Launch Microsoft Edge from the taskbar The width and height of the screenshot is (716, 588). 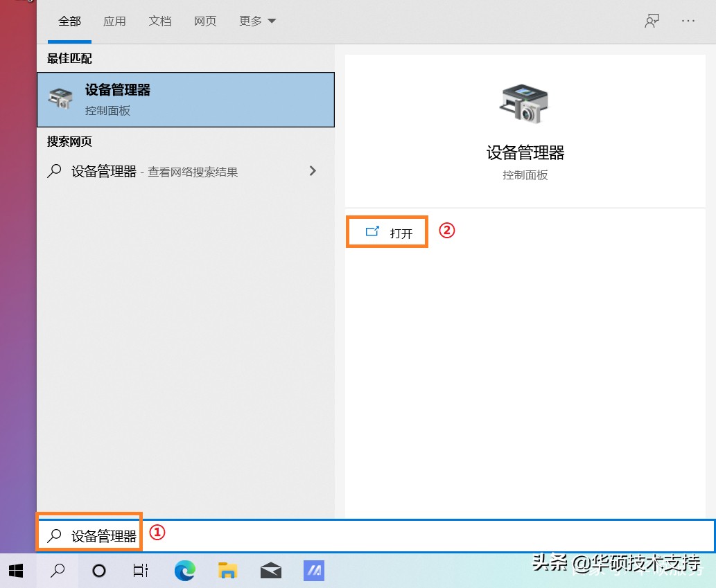184,570
